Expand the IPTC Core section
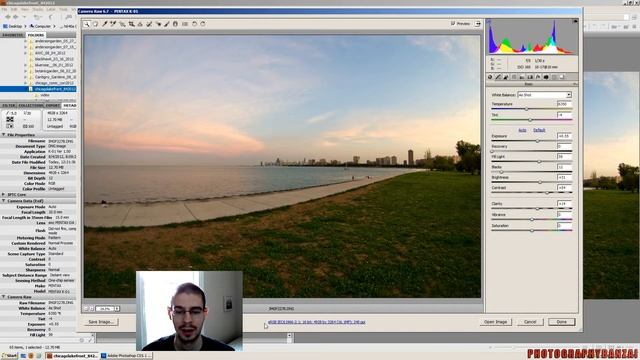 tap(4, 195)
